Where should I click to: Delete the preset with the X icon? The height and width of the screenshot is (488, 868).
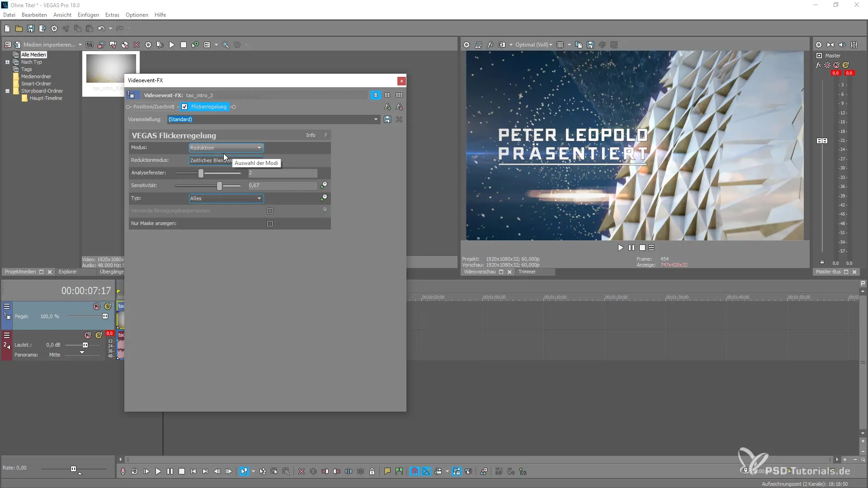(x=399, y=119)
